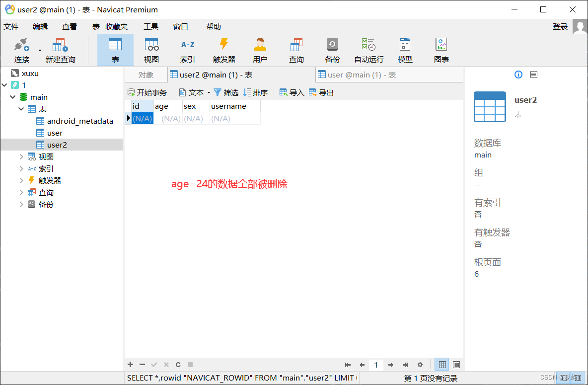Click the 自动运行 toolbar icon
Viewport: 588px width, 385px height.
click(368, 49)
